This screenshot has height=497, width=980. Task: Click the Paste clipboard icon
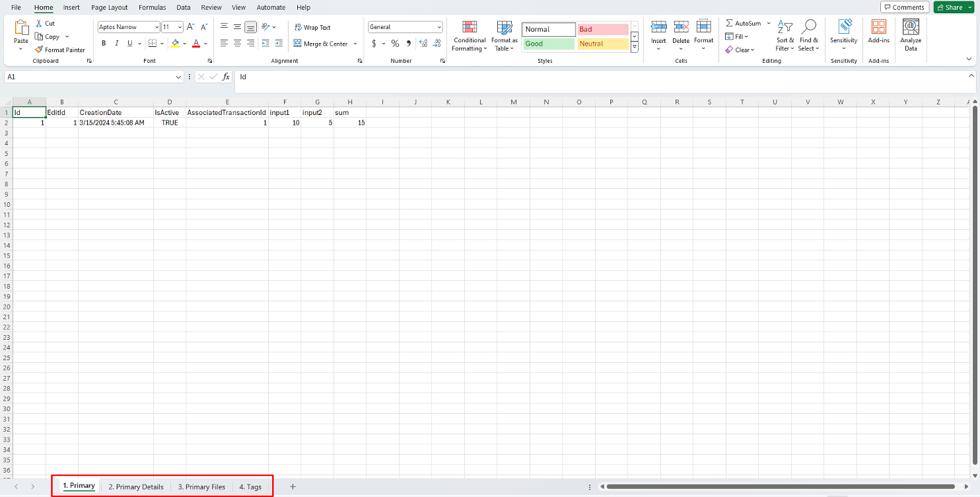(21, 28)
